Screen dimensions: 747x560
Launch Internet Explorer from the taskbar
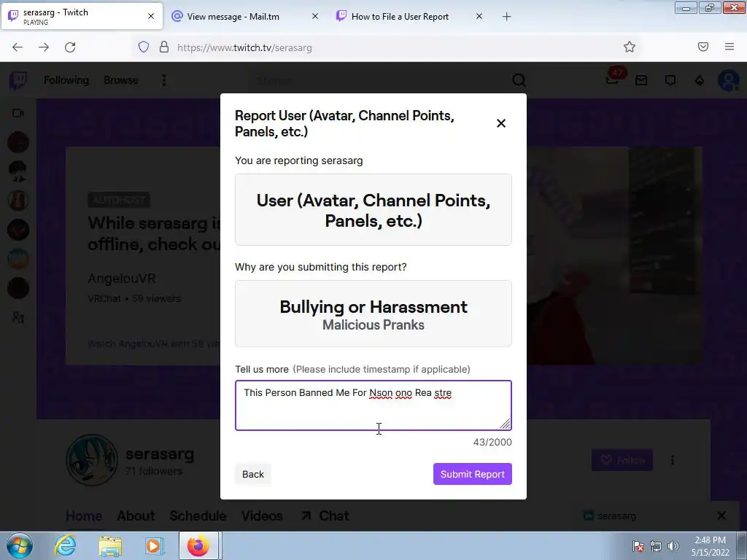65,545
